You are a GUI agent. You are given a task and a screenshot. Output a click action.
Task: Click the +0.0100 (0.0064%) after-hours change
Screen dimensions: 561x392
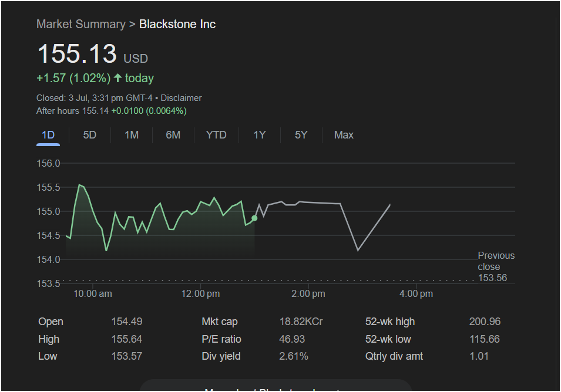tap(149, 111)
